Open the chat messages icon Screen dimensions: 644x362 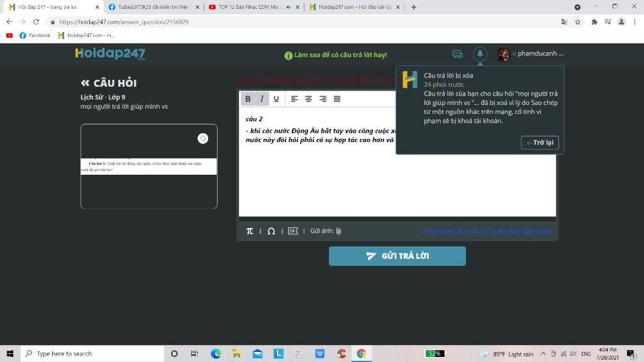click(x=457, y=54)
